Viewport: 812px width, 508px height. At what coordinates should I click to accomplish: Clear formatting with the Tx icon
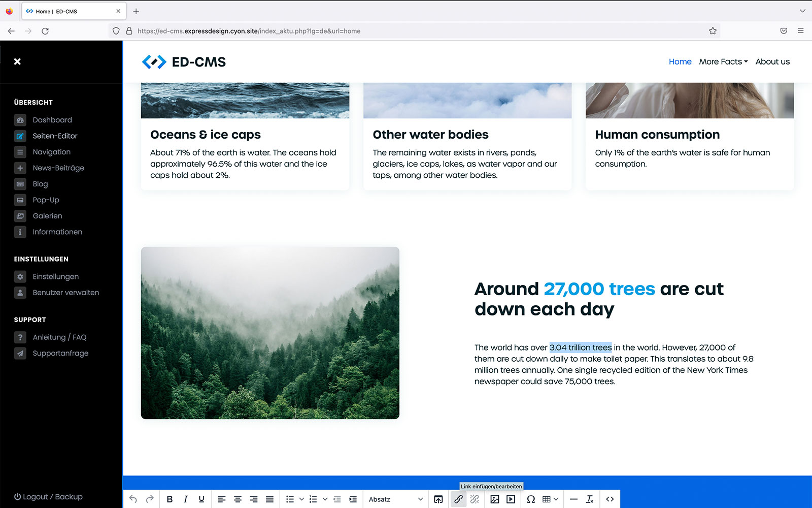[x=590, y=499]
